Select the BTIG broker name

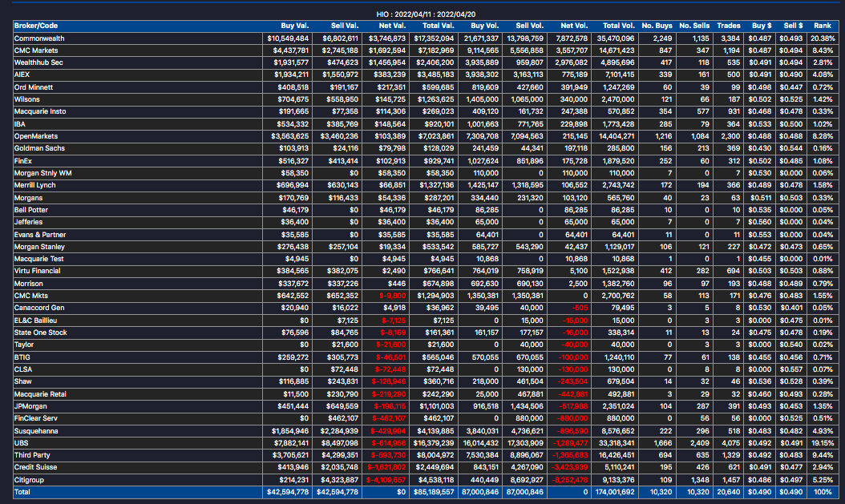coord(22,357)
